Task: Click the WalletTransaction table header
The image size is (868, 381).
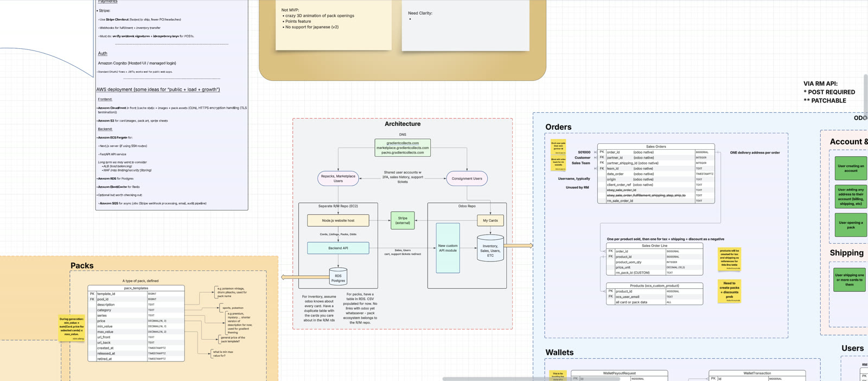Action: (757, 373)
